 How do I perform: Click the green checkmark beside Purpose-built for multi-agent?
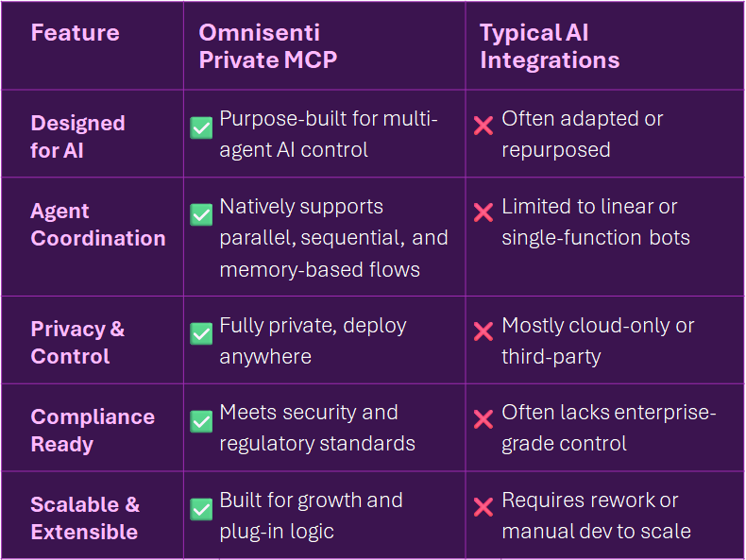coord(201,127)
